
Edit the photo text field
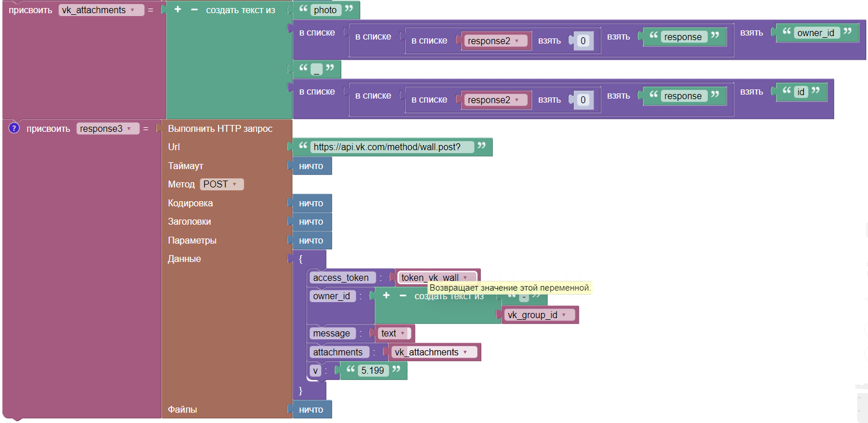point(325,10)
